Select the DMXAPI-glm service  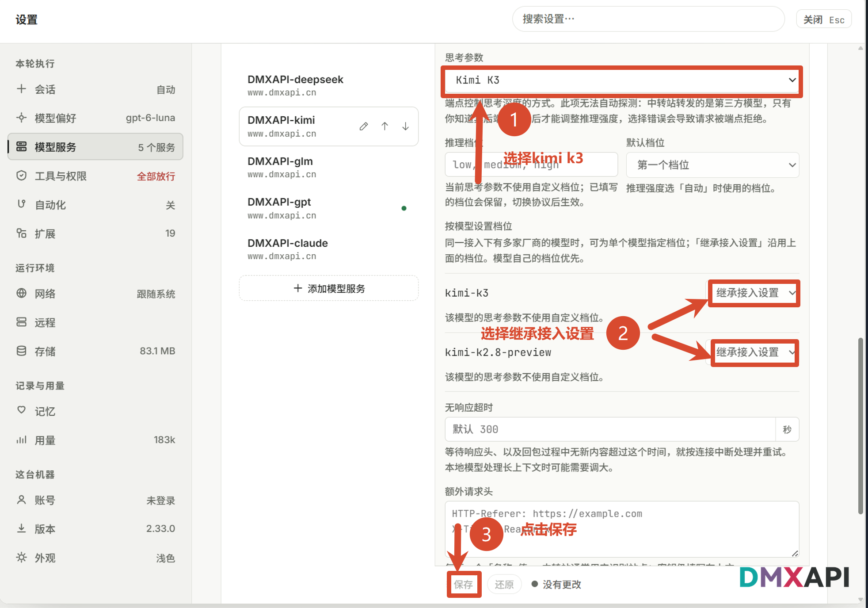coord(329,167)
